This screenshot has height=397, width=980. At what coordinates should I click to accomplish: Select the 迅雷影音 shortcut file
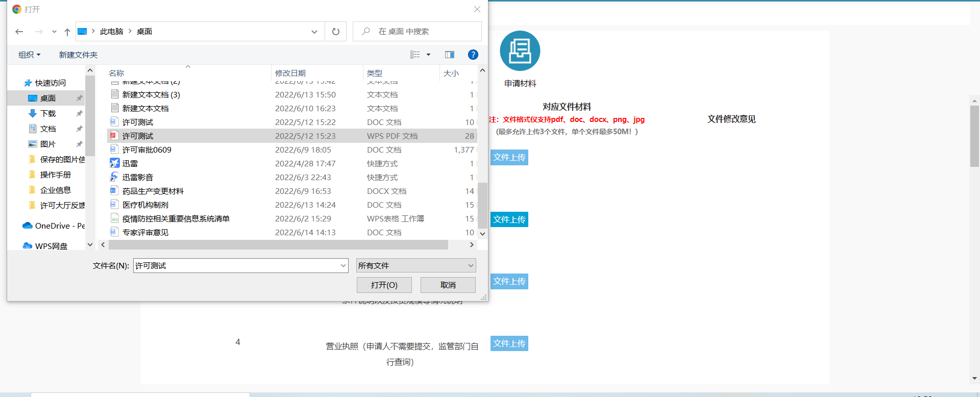tap(137, 178)
